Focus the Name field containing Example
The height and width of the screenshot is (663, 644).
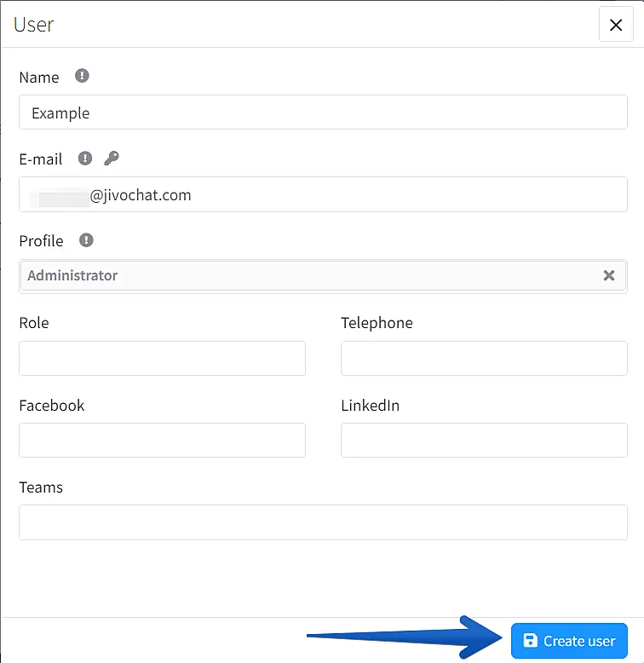pos(323,112)
